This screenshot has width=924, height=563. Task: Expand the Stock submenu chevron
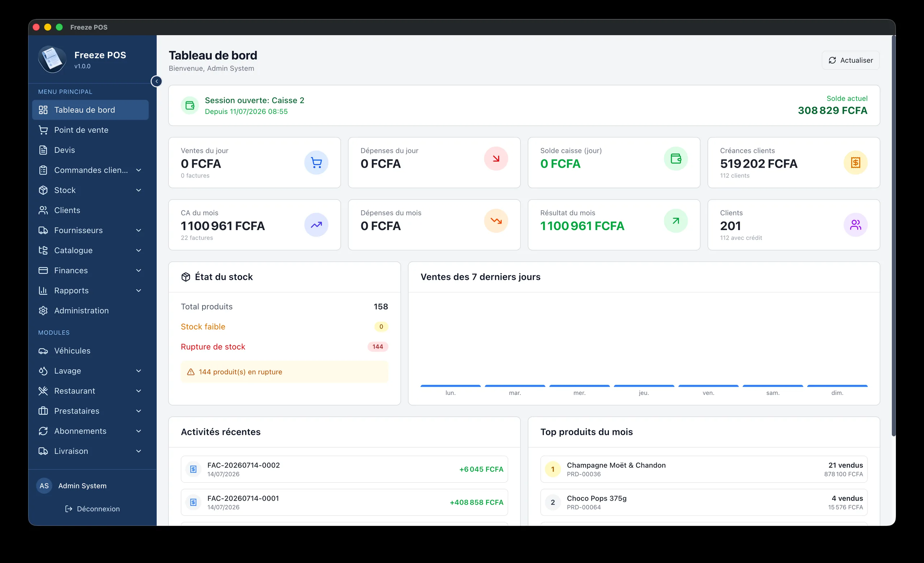(139, 190)
